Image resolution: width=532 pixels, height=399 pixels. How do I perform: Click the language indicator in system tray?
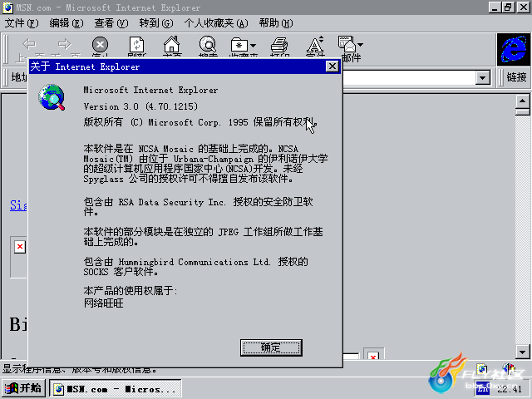point(483,389)
